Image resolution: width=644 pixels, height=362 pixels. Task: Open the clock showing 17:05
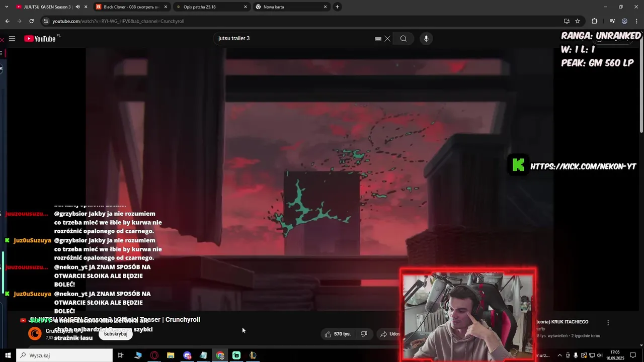[x=615, y=355]
